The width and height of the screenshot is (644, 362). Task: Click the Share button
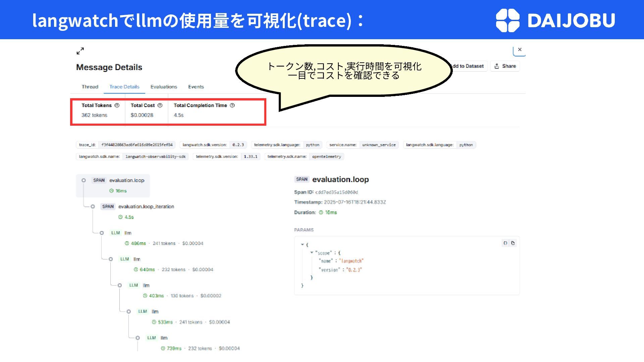(x=505, y=66)
